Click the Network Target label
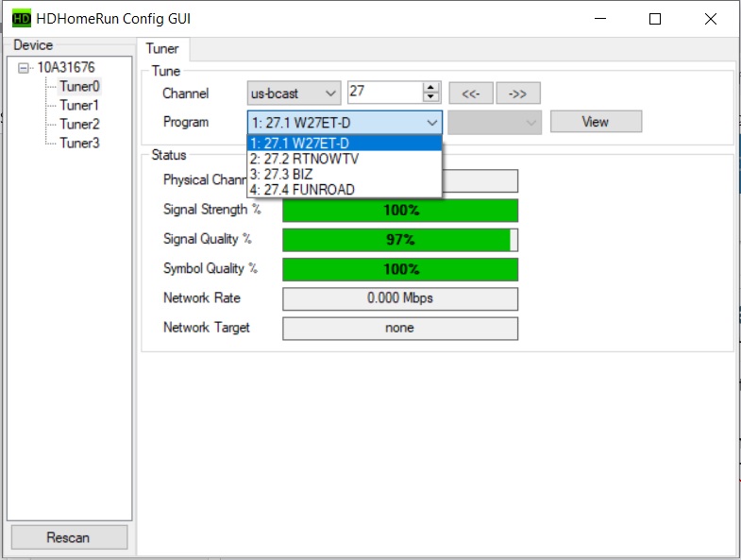This screenshot has width=741, height=560. point(206,328)
